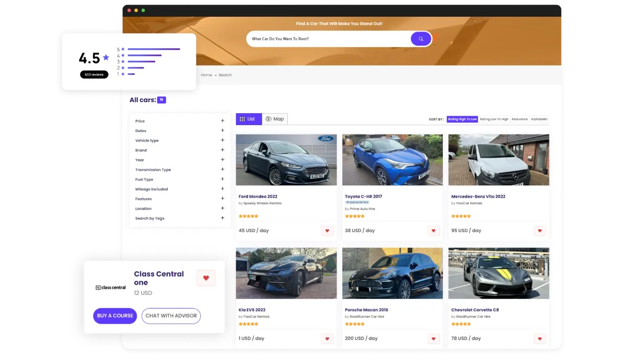Screen dimensions: 629x364
Task: Click the 16 cars count badge
Action: click(x=161, y=100)
